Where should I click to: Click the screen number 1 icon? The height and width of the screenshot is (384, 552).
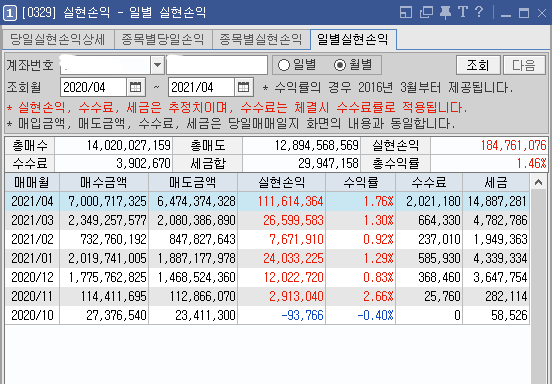tap(10, 13)
